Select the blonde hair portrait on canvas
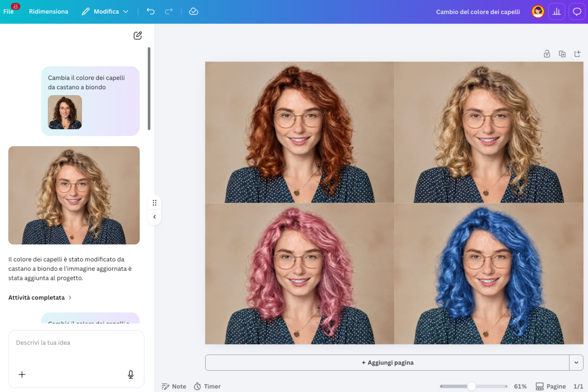Viewport: 588px width, 392px height. tap(489, 132)
